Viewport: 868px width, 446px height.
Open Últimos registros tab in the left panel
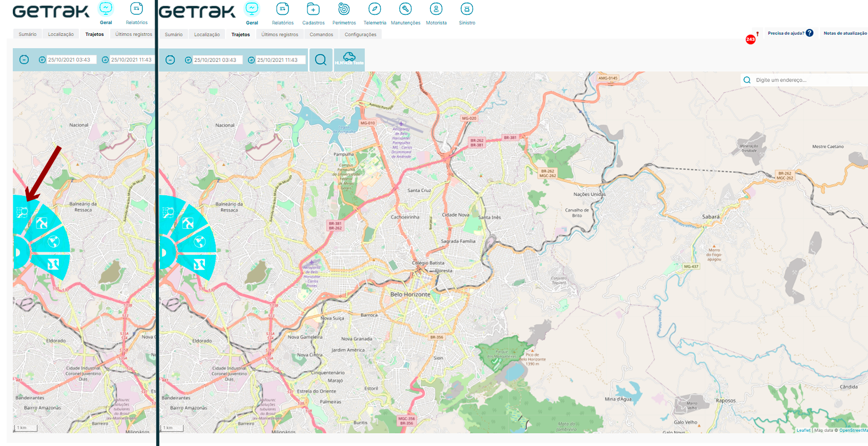[x=133, y=34]
